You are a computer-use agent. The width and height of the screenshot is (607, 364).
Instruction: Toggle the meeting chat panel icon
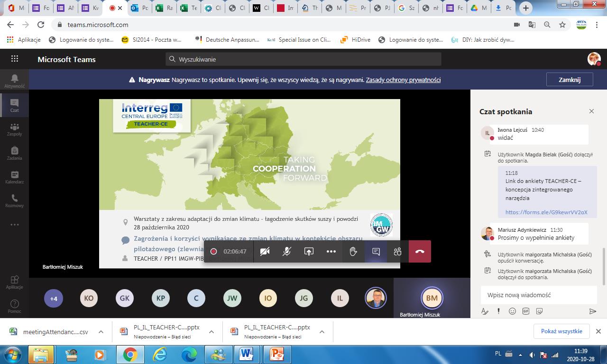[x=376, y=251]
